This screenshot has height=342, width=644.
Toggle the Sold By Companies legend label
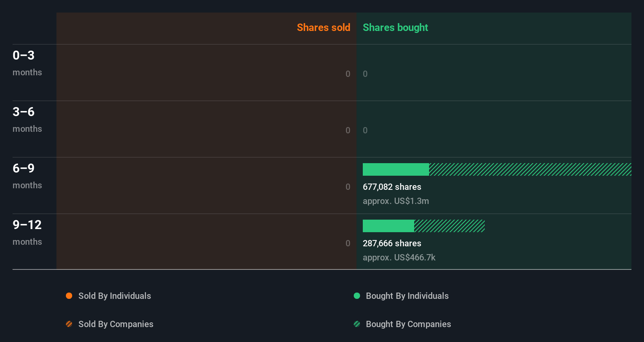pyautogui.click(x=116, y=324)
